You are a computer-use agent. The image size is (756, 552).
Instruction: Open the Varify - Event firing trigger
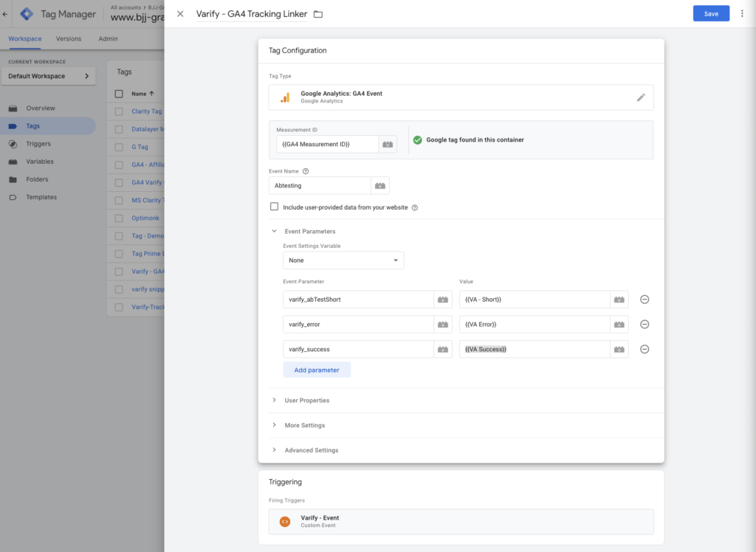(x=461, y=522)
